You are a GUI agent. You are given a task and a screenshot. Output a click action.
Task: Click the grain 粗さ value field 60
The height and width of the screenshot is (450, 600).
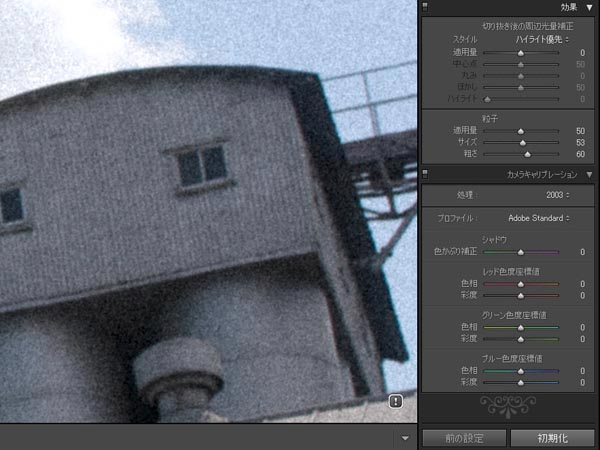coord(580,154)
